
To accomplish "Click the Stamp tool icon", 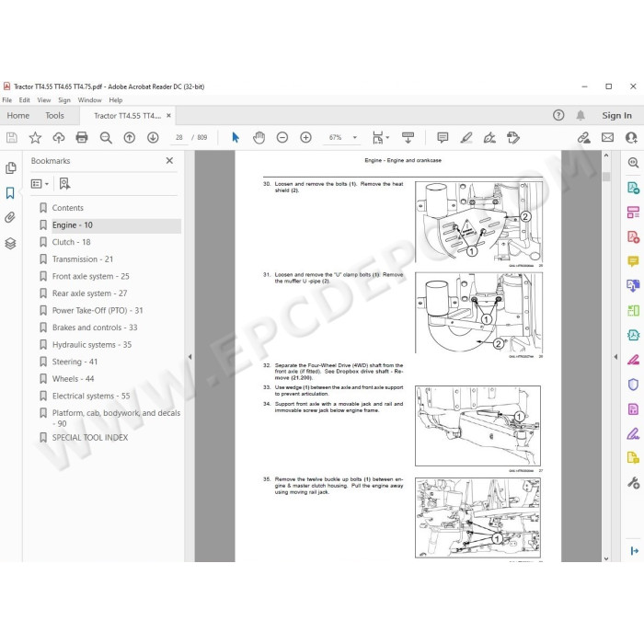I will 513,138.
